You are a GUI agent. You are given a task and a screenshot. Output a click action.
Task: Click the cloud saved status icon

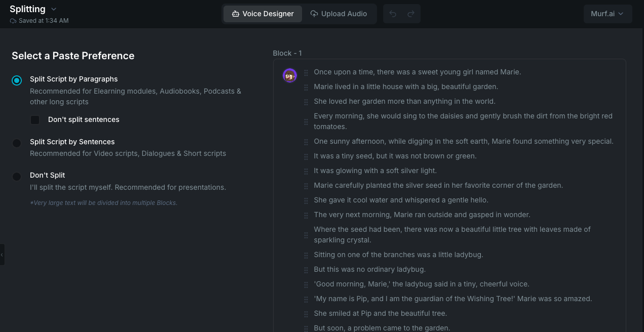click(13, 21)
